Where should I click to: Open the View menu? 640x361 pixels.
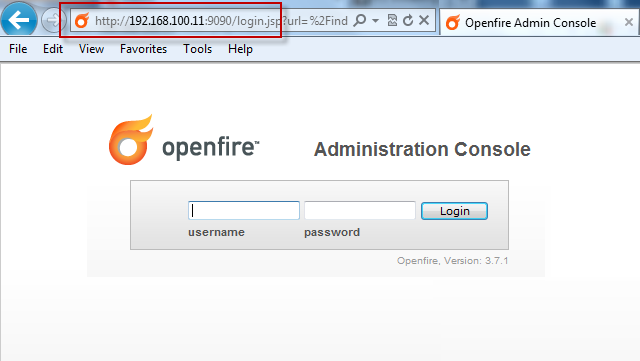(91, 49)
